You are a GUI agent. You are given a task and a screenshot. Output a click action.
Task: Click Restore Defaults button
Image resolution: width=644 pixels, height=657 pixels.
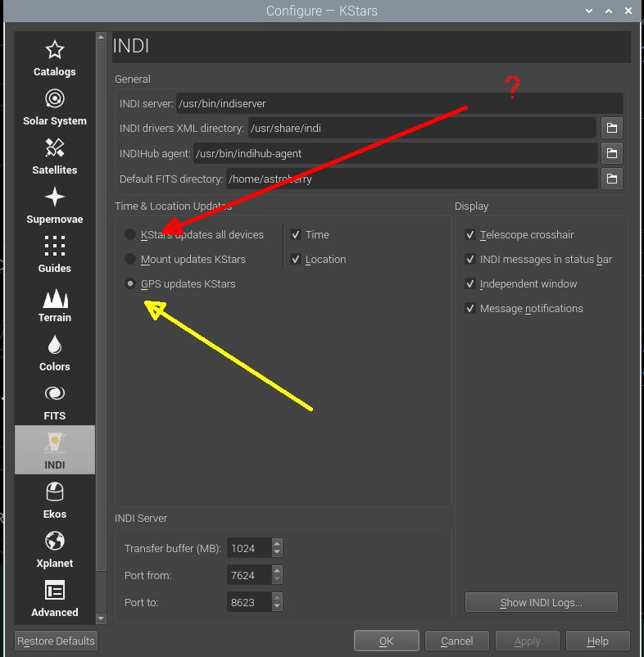[57, 641]
